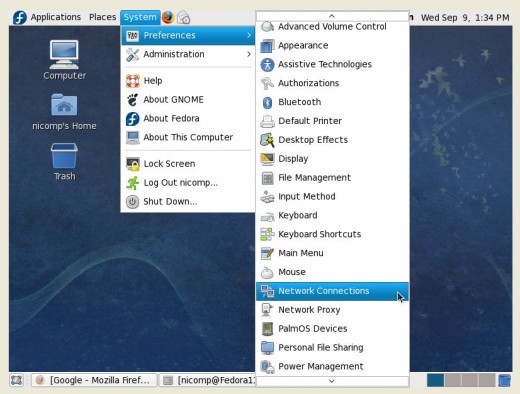Image resolution: width=520 pixels, height=394 pixels.
Task: Expand the Administration submenu arrow
Action: (x=249, y=54)
